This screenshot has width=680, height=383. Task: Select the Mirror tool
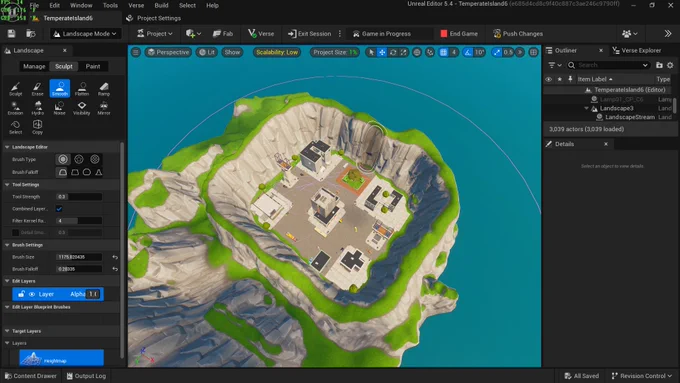(x=104, y=108)
